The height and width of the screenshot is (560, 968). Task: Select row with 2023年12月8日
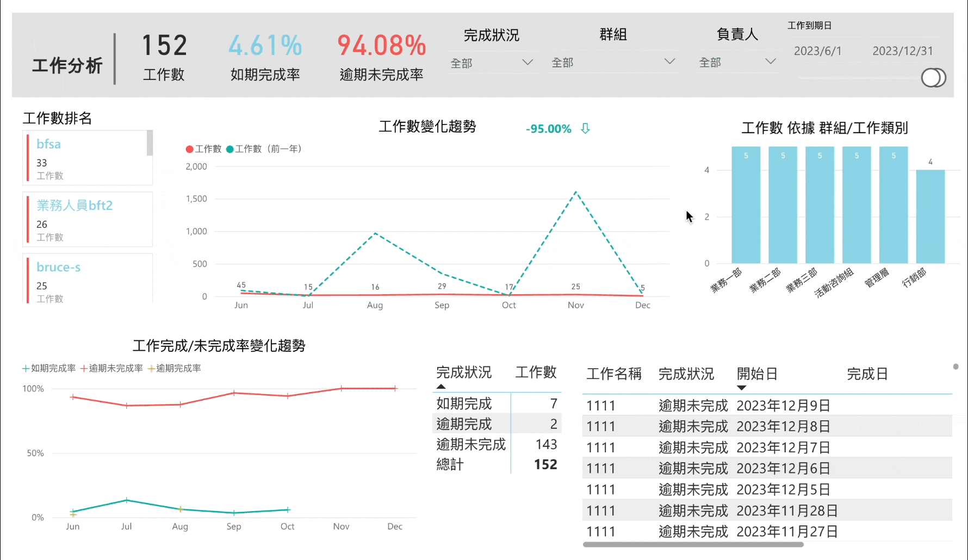point(767,426)
